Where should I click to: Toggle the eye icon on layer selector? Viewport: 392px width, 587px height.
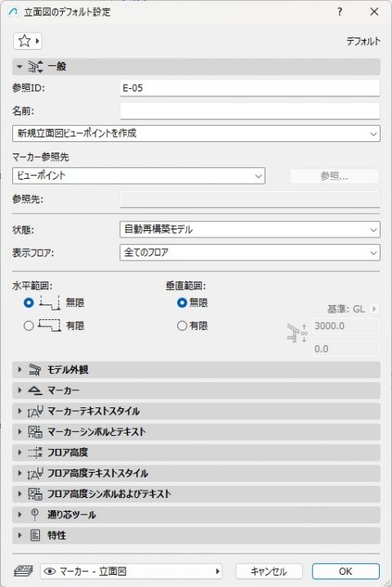tap(50, 571)
